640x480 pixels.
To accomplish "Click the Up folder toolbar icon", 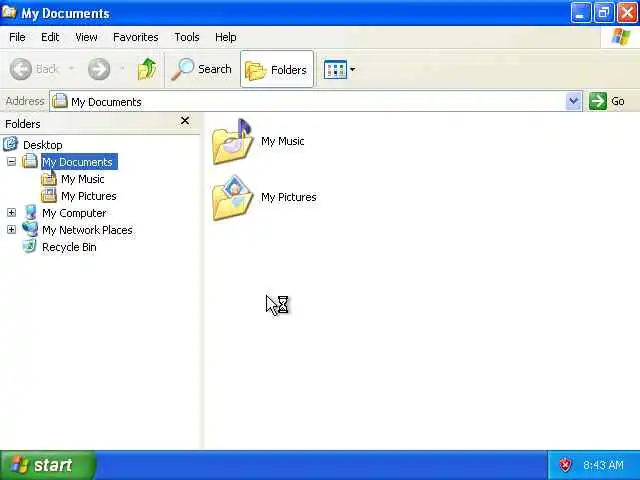I will click(x=147, y=69).
